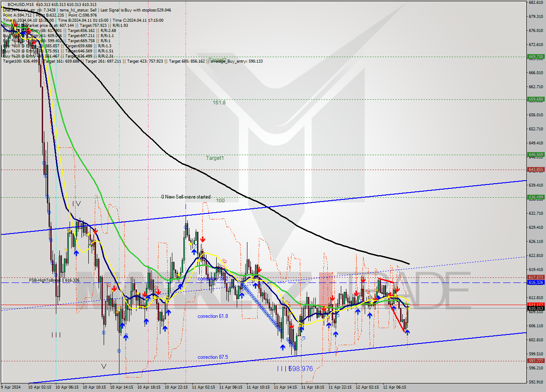Viewport: 546px width, 392px height.
Task: Click the red 617.573 price tag
Action: 536,277
